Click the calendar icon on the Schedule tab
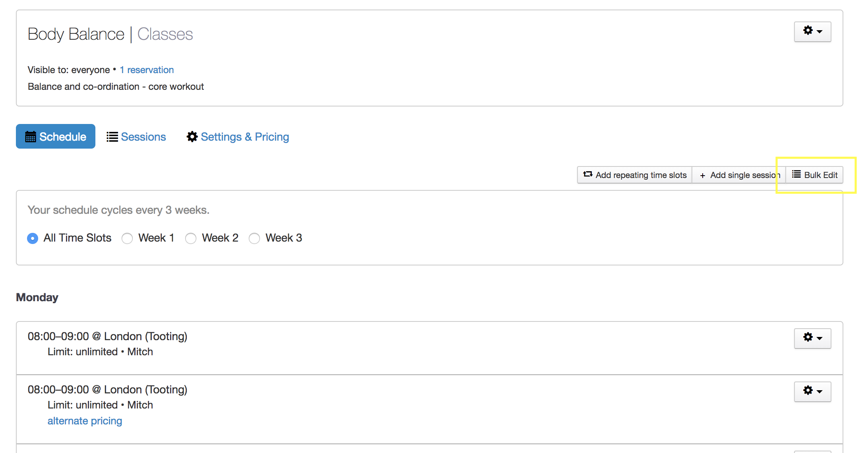Image resolution: width=868 pixels, height=453 pixels. point(31,137)
